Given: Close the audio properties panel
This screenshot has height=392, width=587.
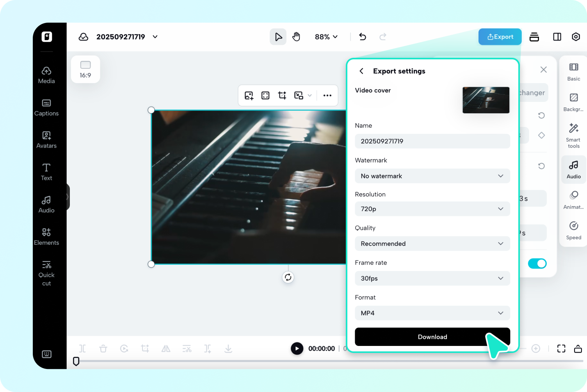Looking at the screenshot, I should (x=544, y=69).
